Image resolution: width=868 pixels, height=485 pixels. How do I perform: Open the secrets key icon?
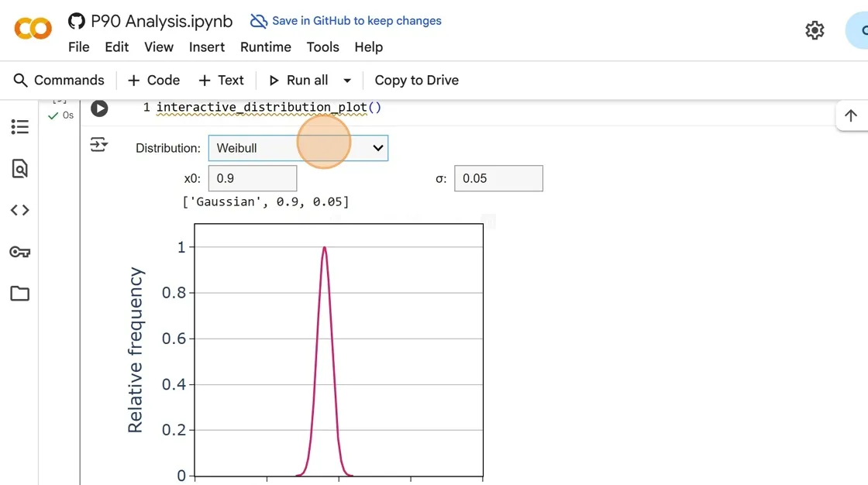coord(19,252)
